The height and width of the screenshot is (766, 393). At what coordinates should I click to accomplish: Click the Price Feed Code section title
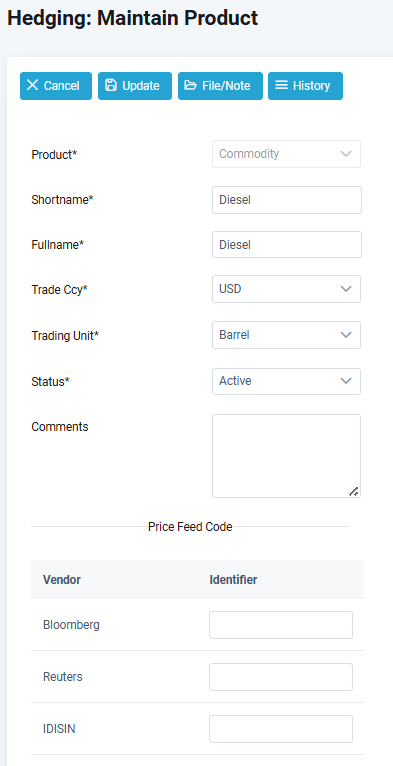[x=190, y=527]
